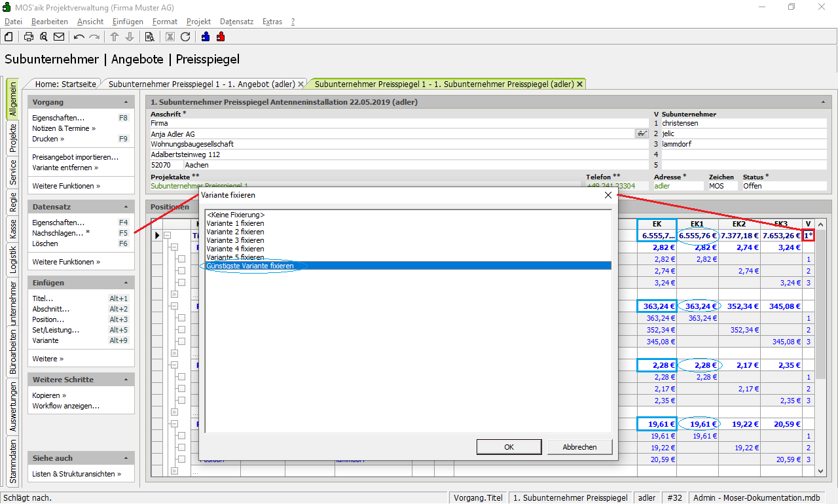838x504 pixels.
Task: Click the refresh icon in toolbar
Action: click(x=185, y=37)
